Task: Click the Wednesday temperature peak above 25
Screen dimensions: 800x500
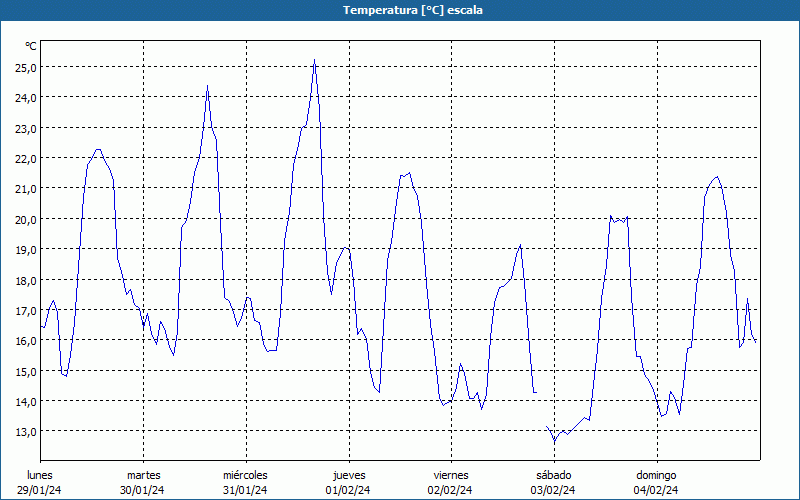Action: click(314, 60)
